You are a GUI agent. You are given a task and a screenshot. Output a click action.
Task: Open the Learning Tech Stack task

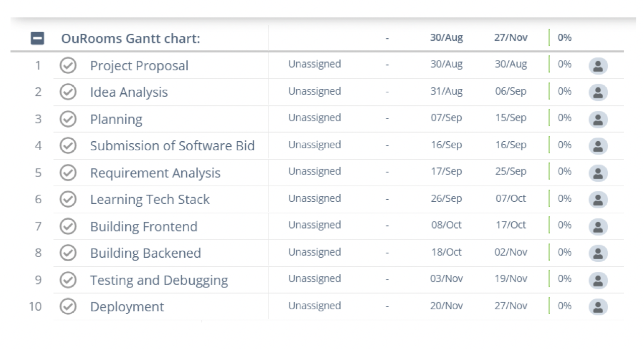tap(149, 200)
